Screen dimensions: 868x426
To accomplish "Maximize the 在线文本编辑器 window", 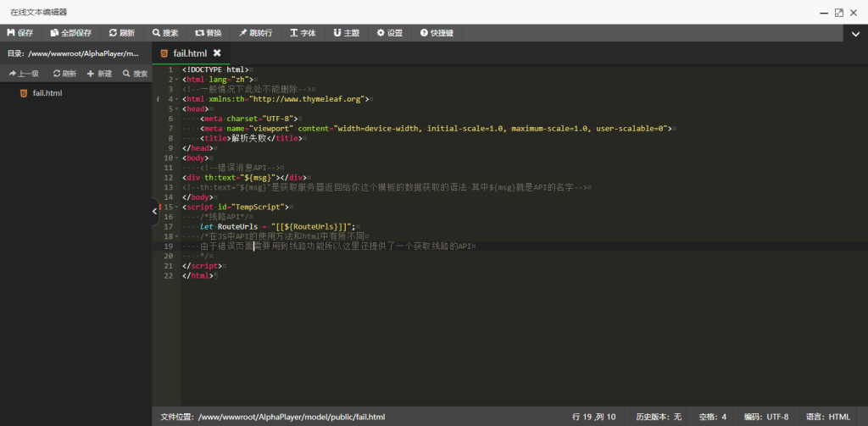I will coord(839,12).
